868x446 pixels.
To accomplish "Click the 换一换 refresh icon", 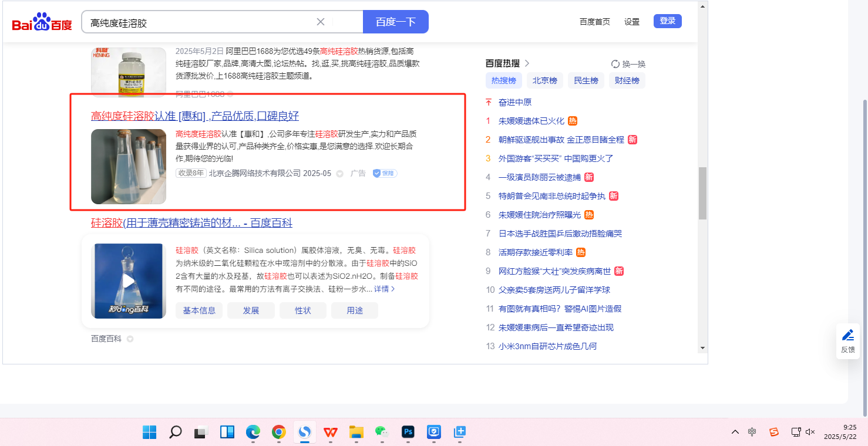I will pyautogui.click(x=615, y=64).
